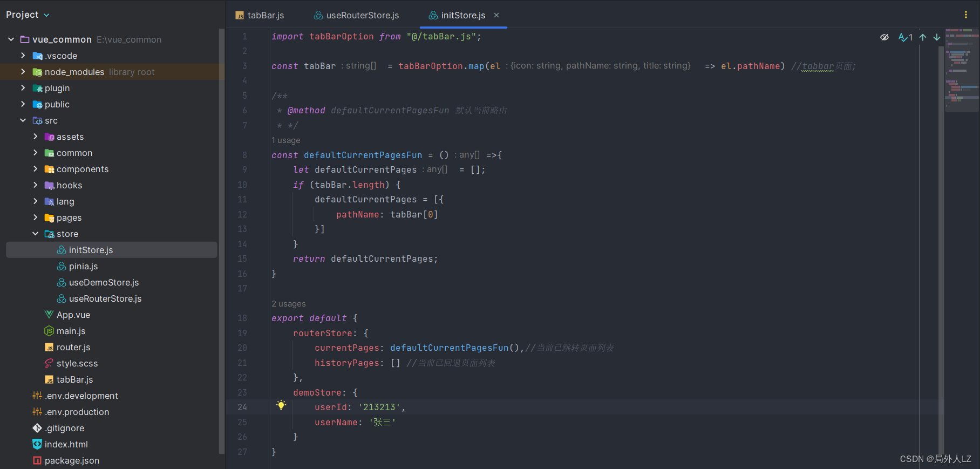980x469 pixels.
Task: Expand the hooks folder chevron
Action: coord(35,185)
